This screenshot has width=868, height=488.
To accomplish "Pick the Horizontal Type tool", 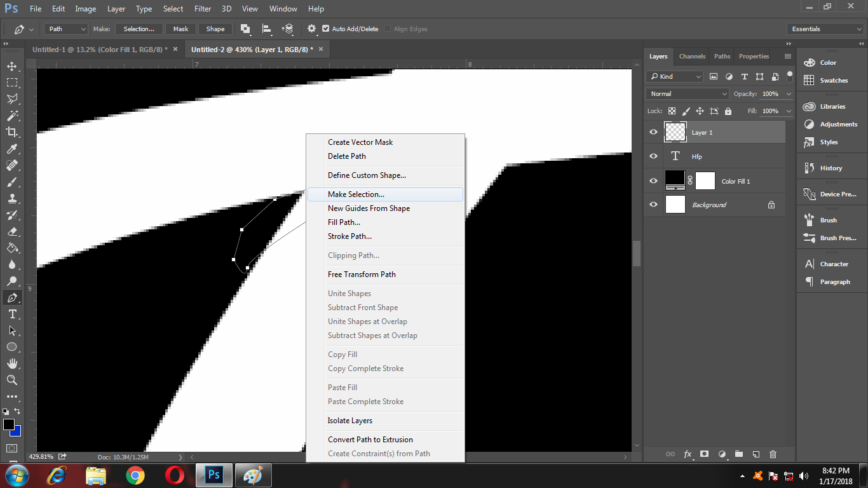I will tap(12, 314).
